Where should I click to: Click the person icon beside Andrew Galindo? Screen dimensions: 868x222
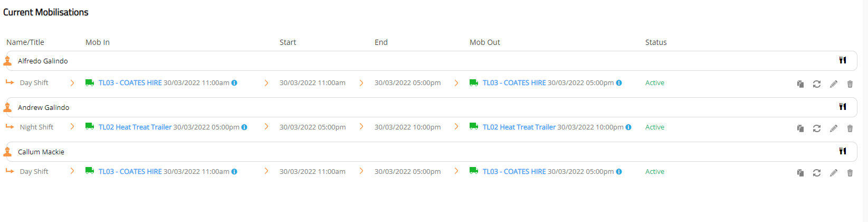point(7,108)
